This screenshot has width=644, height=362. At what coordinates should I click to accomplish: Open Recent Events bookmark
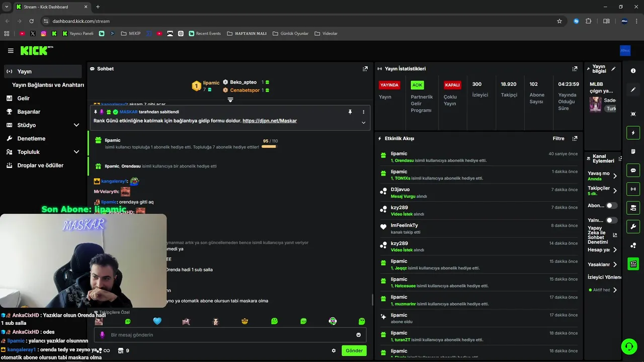[205, 34]
